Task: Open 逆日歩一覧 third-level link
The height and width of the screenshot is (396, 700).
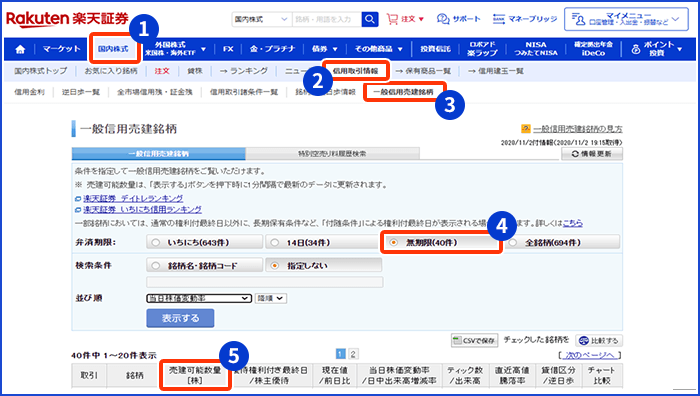Action: click(81, 92)
